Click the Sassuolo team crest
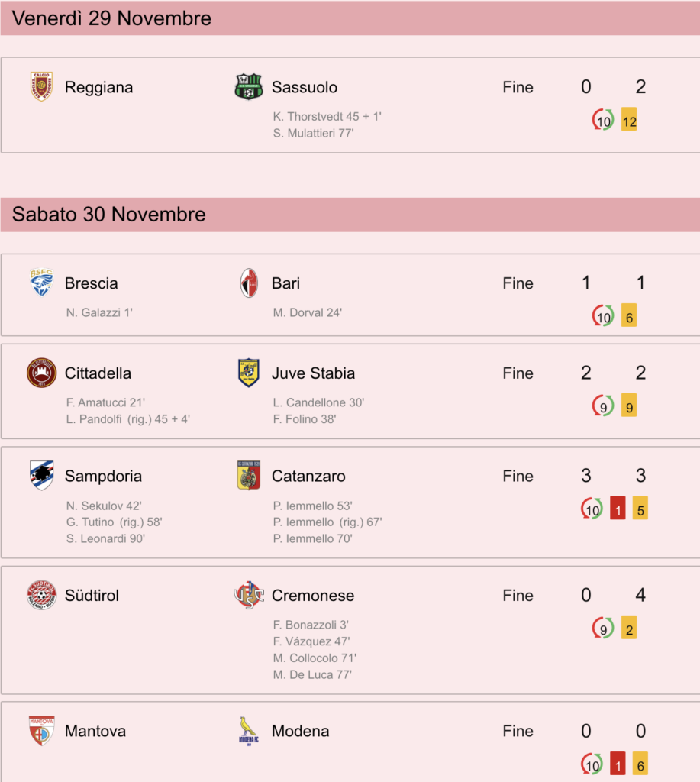Screen dimensions: 700x782 (248, 87)
